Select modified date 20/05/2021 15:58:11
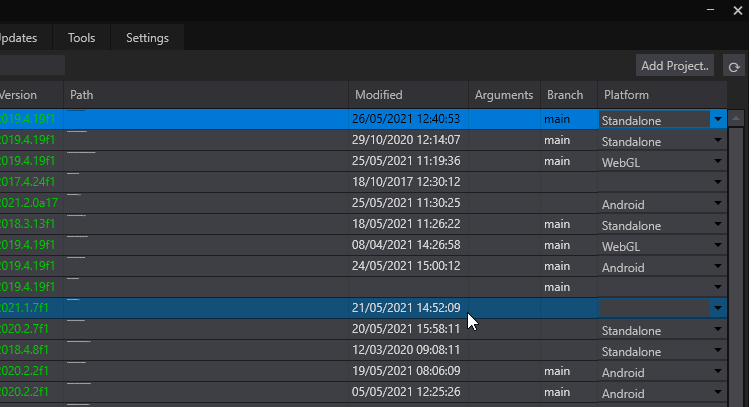751x407 pixels. click(x=406, y=329)
